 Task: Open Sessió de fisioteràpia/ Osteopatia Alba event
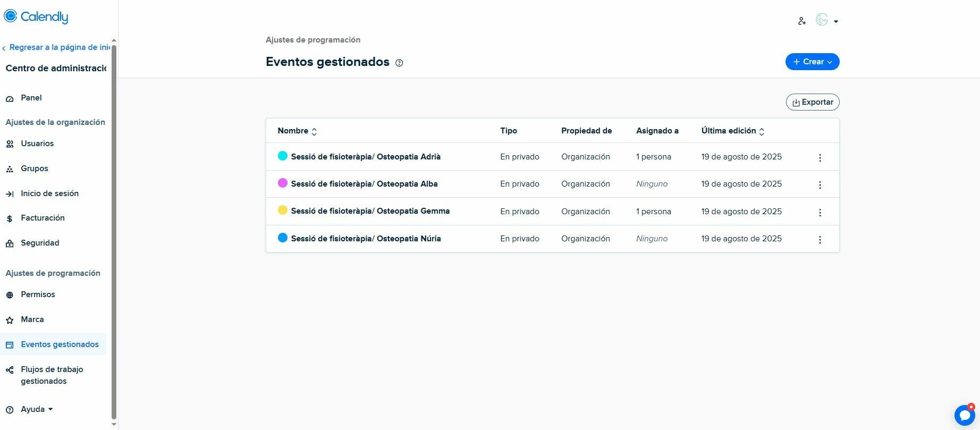pyautogui.click(x=364, y=184)
